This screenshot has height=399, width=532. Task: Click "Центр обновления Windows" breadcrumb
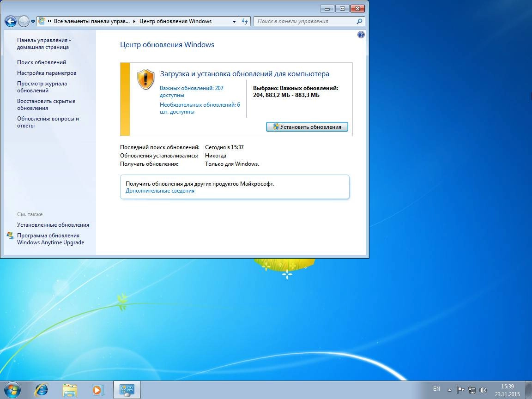[x=175, y=21]
